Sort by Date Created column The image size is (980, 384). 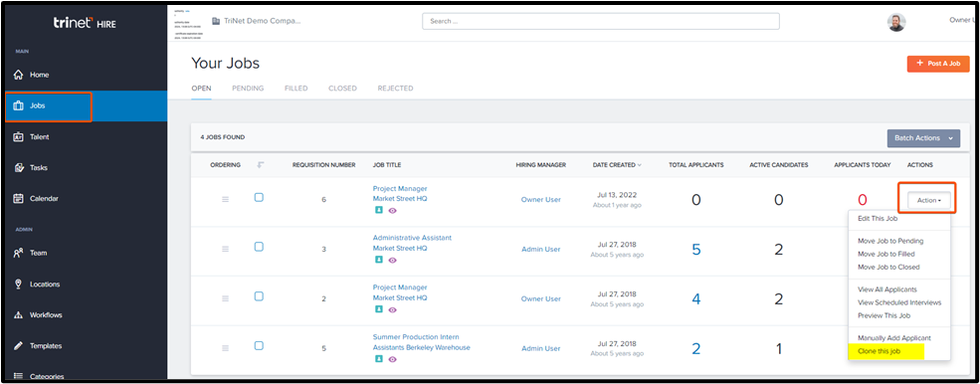pos(617,165)
